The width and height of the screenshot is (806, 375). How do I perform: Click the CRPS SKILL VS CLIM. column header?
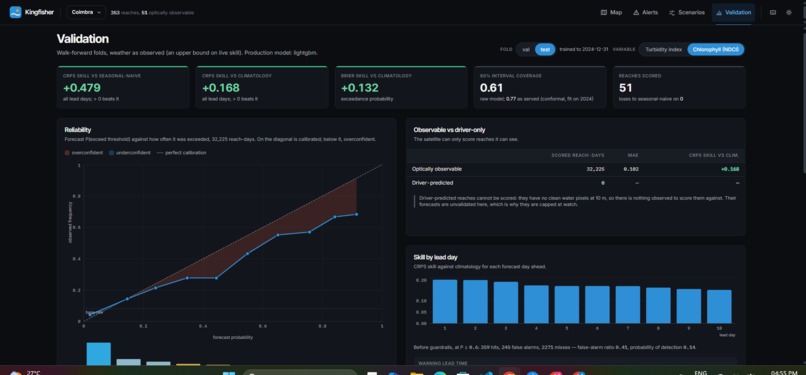coord(714,155)
